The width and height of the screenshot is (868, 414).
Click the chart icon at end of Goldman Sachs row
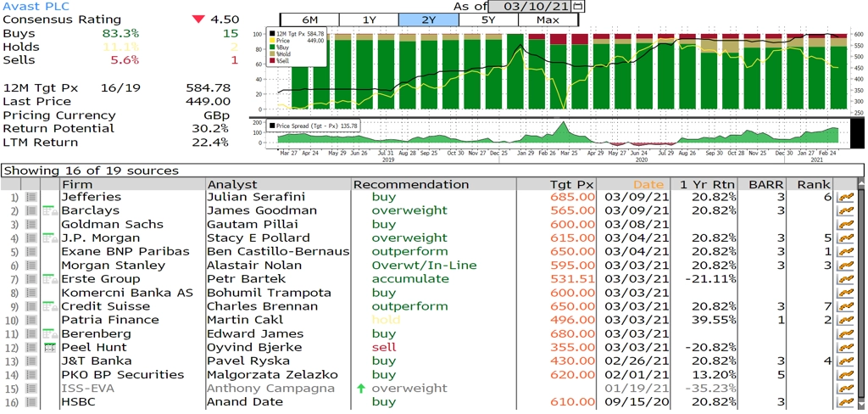pyautogui.click(x=845, y=224)
